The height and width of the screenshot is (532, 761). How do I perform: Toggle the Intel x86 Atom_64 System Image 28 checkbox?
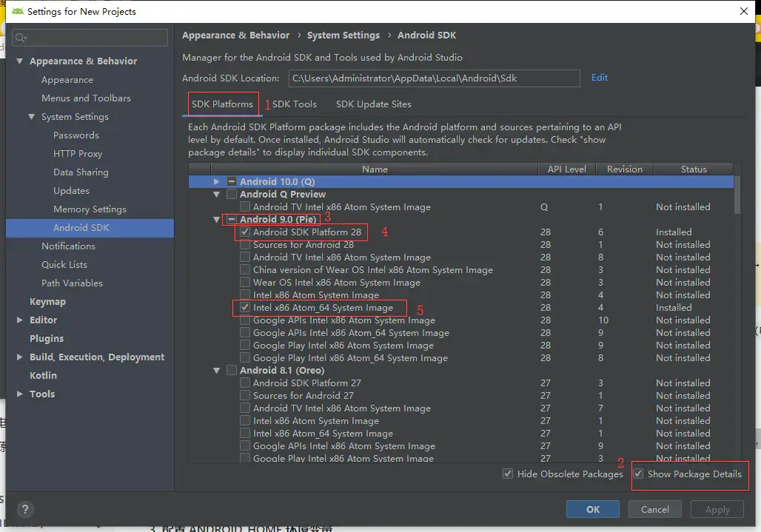[245, 308]
